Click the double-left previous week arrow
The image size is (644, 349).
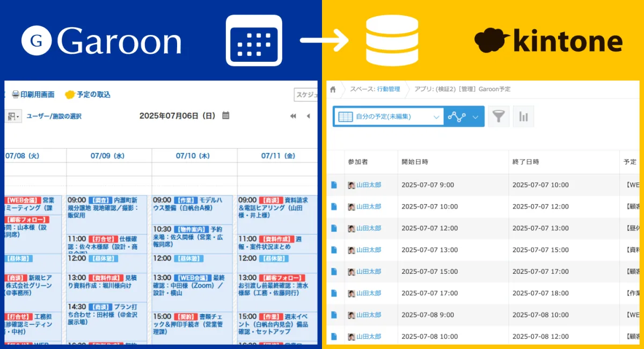(x=293, y=116)
